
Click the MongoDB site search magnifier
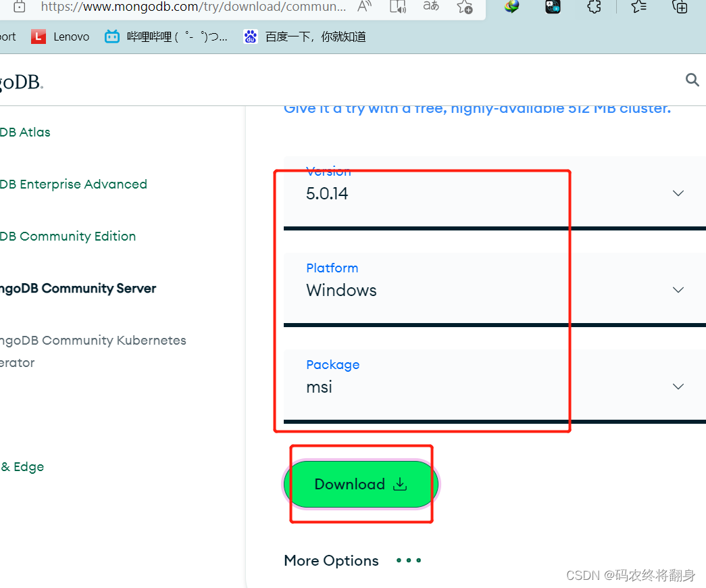tap(692, 80)
